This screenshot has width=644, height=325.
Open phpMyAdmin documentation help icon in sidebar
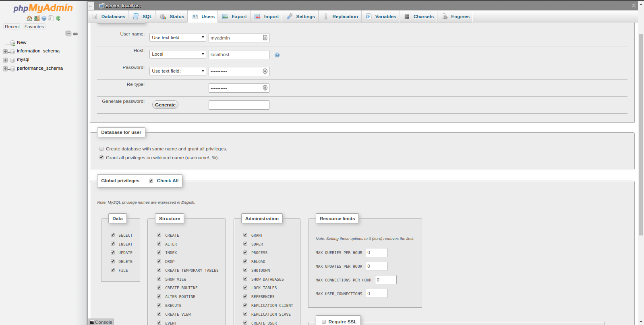point(44,18)
